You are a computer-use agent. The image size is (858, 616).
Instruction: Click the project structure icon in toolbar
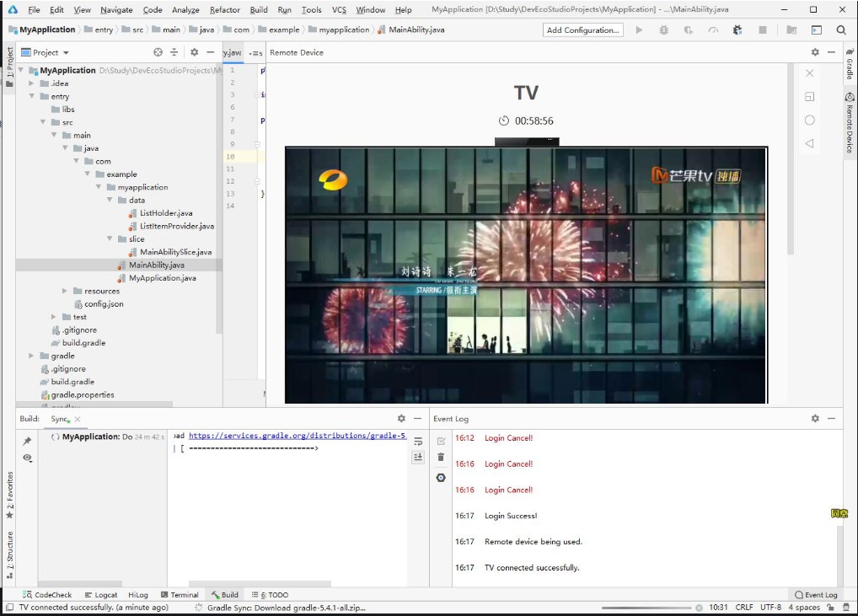(x=791, y=30)
